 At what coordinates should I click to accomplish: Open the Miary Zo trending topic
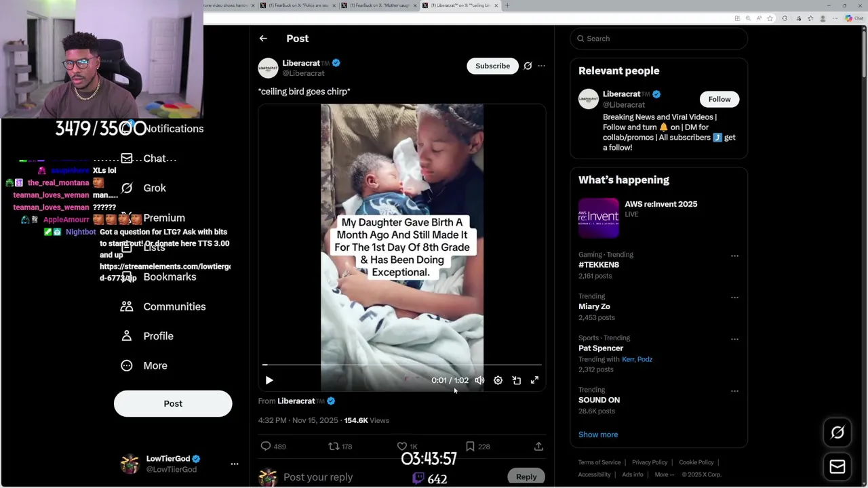(x=594, y=306)
